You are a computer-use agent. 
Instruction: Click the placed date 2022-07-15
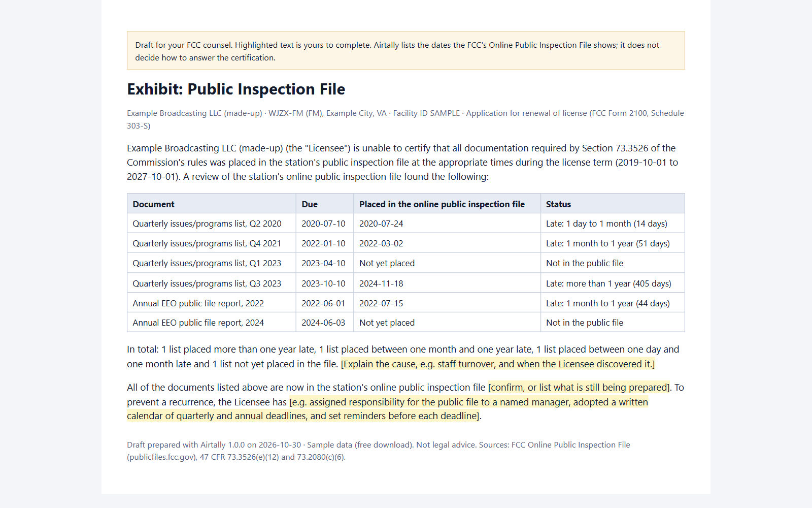click(x=381, y=303)
